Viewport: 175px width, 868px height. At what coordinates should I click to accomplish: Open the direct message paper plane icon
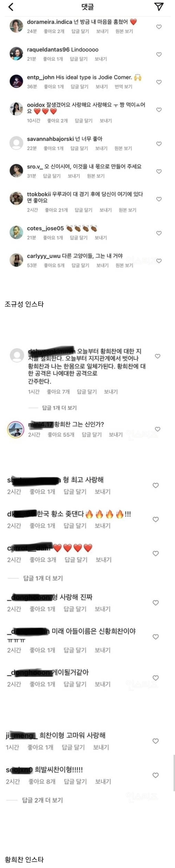click(159, 7)
